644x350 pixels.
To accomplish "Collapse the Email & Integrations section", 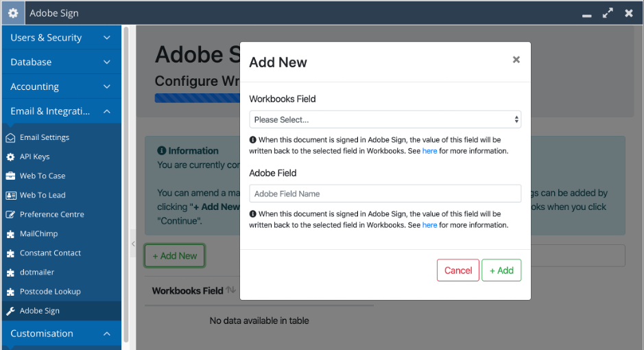I will coord(62,111).
